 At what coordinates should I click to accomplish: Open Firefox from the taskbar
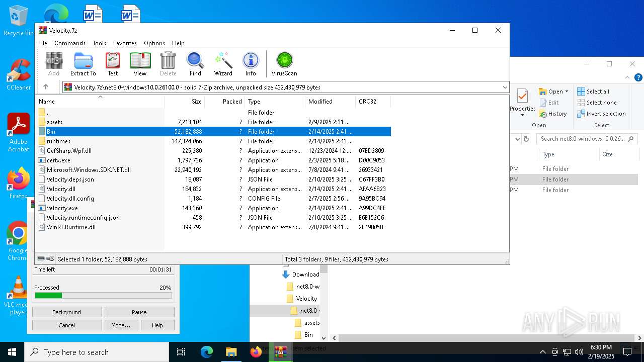(256, 352)
